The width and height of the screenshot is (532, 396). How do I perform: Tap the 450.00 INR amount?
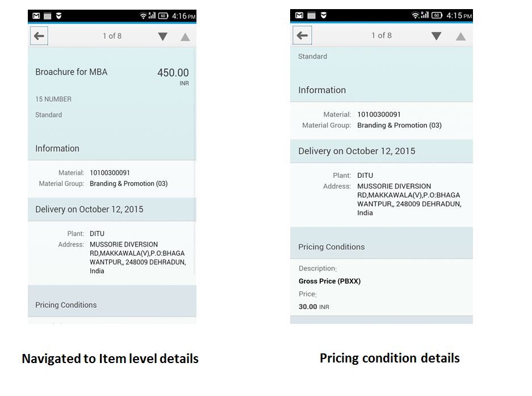coord(173,76)
